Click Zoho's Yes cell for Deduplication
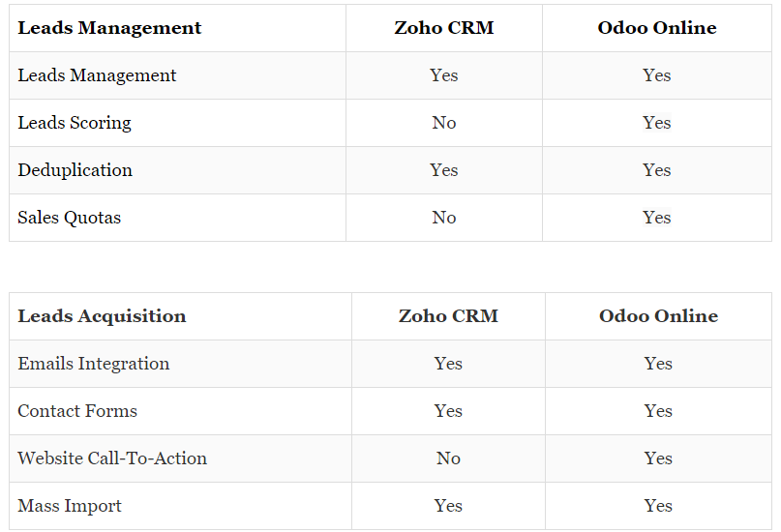 (444, 170)
